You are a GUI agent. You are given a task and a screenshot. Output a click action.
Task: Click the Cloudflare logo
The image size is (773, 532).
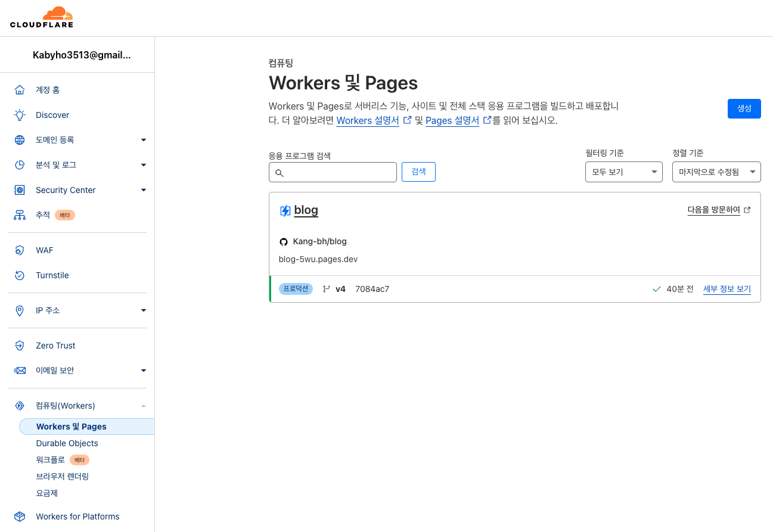[x=42, y=17]
